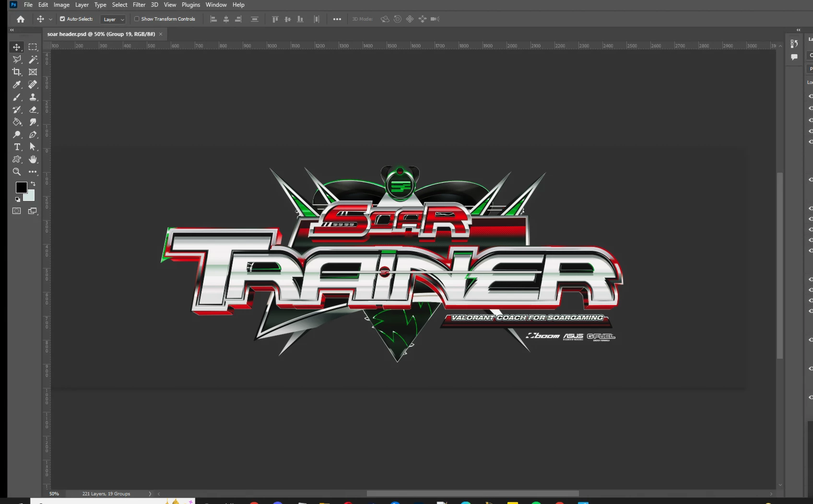Select the Magic Wand tool

point(33,59)
